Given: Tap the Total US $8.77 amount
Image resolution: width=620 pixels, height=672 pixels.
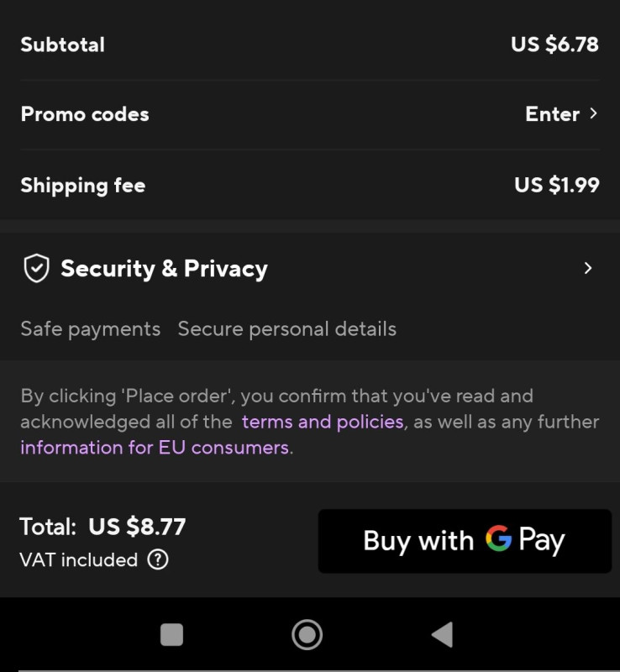Looking at the screenshot, I should pyautogui.click(x=137, y=527).
